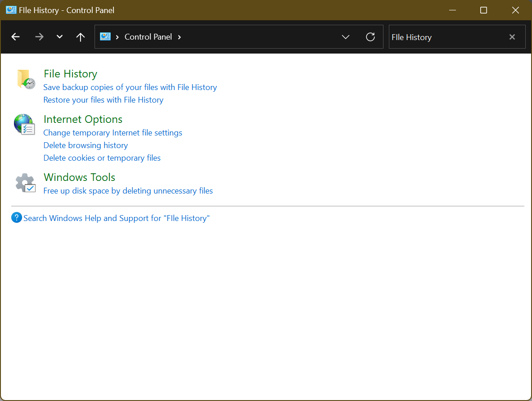Viewport: 532px width, 401px height.
Task: Open Restore your files with File History
Action: coord(103,99)
